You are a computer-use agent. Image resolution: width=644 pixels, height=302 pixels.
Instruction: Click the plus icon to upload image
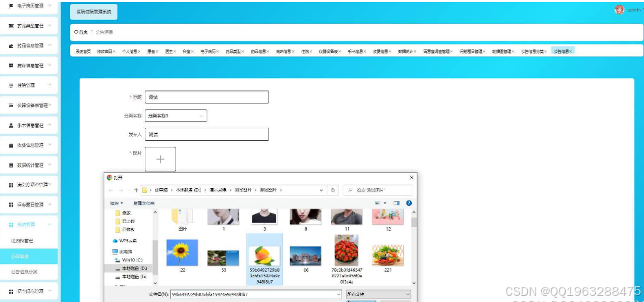[x=161, y=159]
